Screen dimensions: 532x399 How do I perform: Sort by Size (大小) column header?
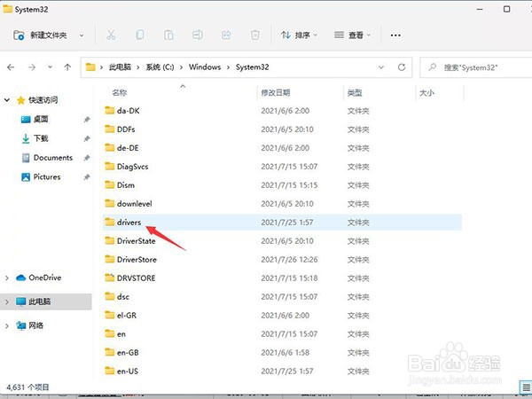tap(426, 92)
